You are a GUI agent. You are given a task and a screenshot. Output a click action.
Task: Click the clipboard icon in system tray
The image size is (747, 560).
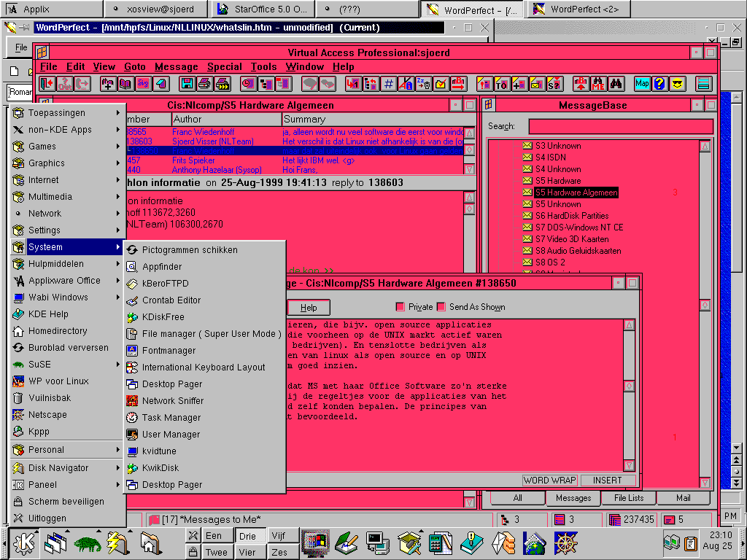point(690,543)
